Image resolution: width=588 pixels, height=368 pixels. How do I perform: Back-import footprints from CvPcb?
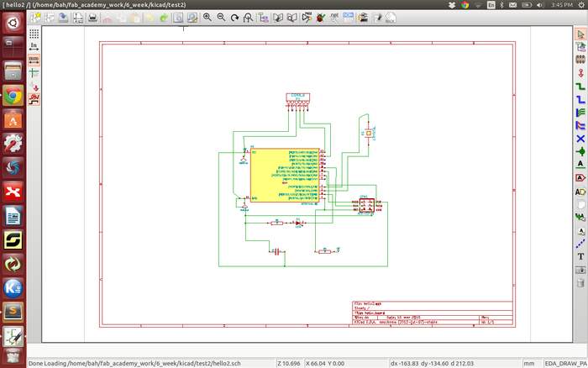(391, 18)
